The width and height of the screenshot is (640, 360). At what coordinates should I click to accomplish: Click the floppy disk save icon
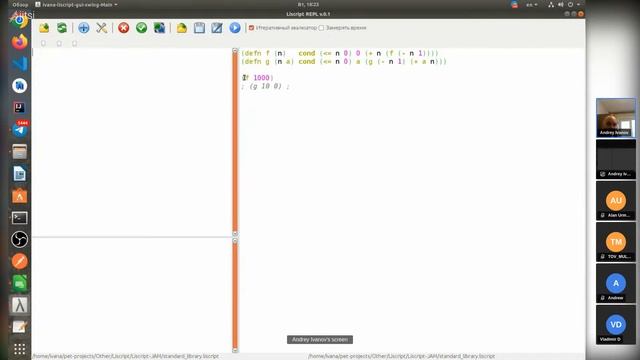pyautogui.click(x=199, y=28)
